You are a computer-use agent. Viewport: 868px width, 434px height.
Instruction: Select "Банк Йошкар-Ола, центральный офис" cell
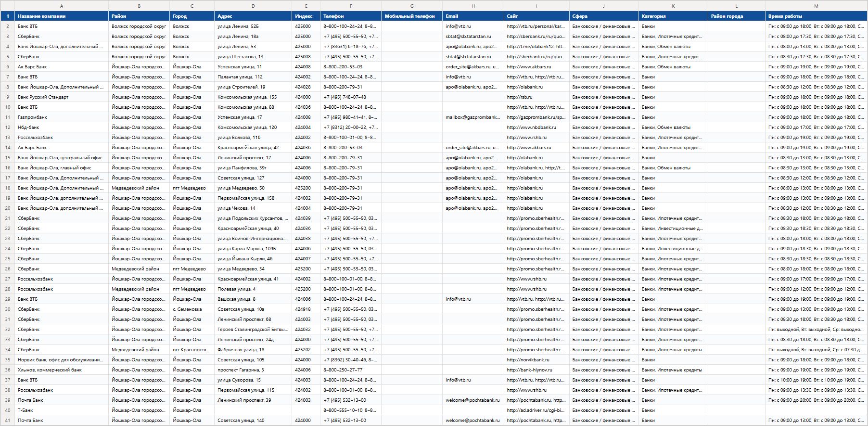62,158
